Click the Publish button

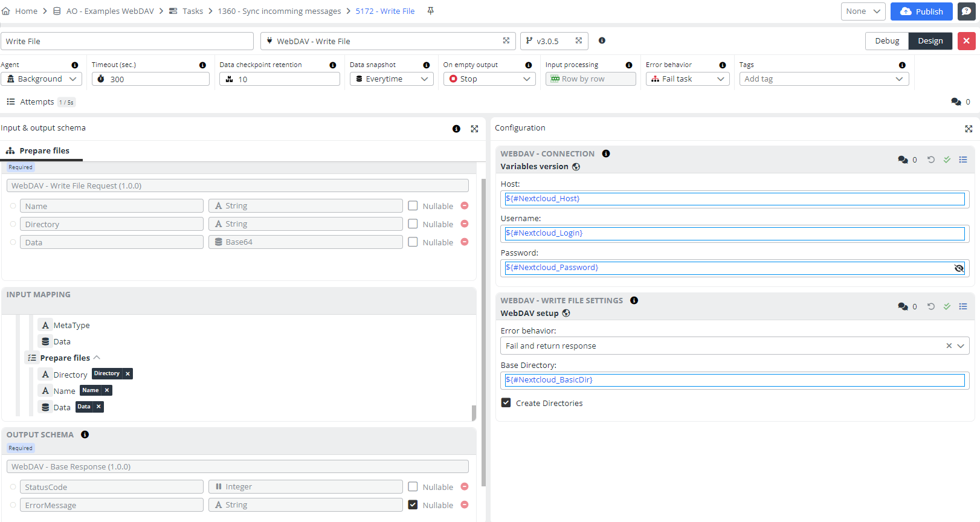921,11
